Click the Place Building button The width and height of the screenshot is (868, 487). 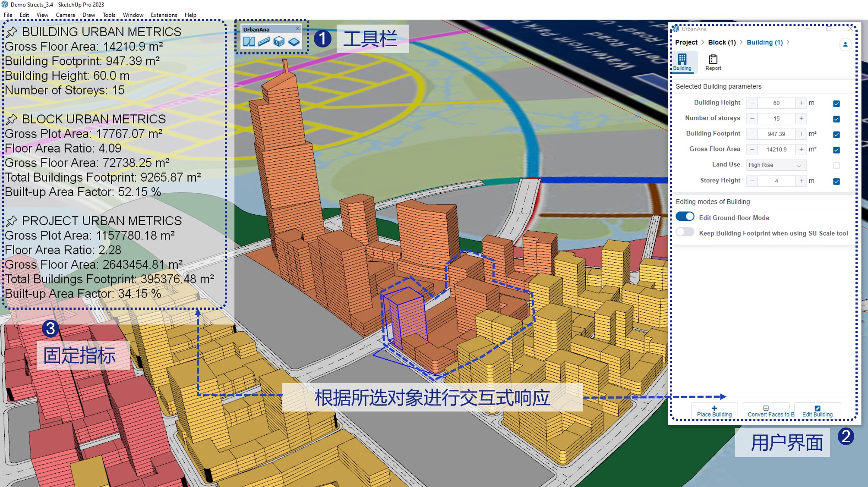coord(714,411)
